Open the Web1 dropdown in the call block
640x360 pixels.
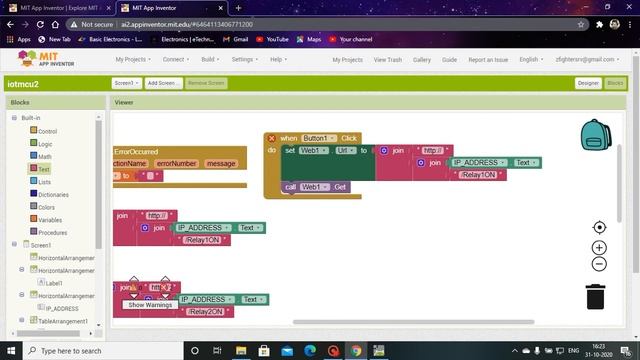click(x=314, y=187)
